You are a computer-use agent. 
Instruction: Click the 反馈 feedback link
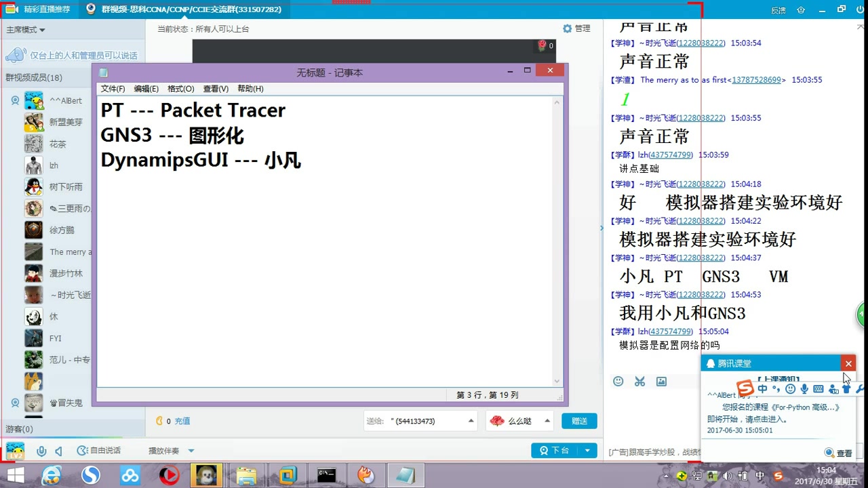coord(778,10)
